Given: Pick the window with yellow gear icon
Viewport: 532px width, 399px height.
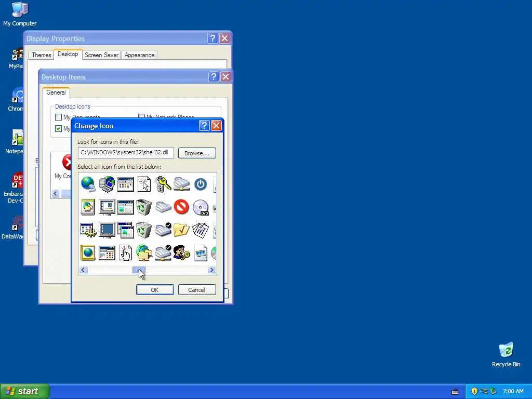Looking at the screenshot, I should tap(88, 230).
